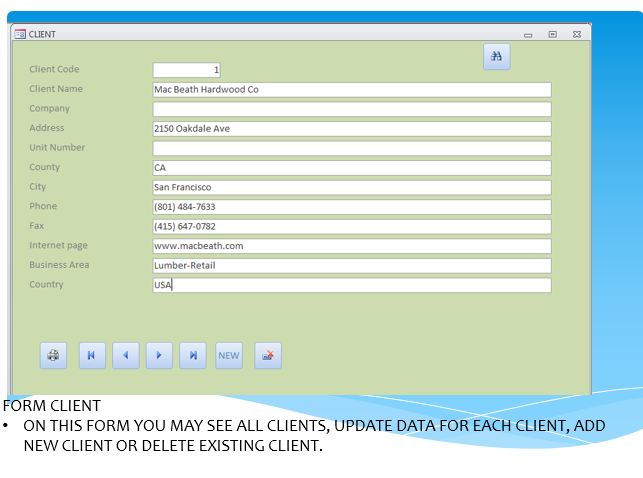The width and height of the screenshot is (643, 478).
Task: Print the current client record
Action: pos(53,355)
